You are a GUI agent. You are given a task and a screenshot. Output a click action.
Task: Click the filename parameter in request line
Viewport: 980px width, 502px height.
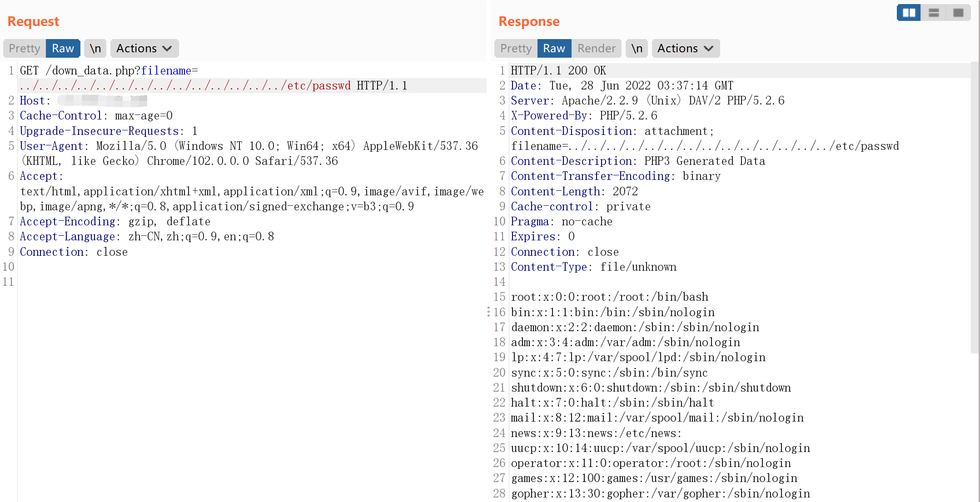pos(166,71)
